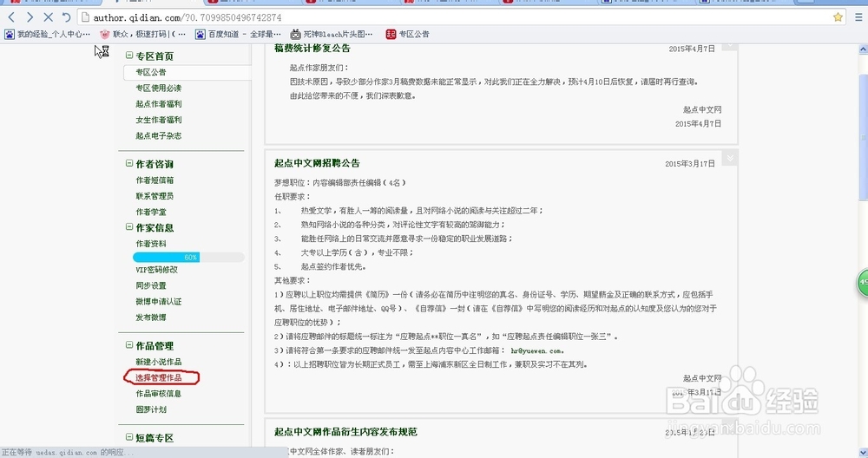Open 专区使用必读 in sidebar

tap(159, 88)
